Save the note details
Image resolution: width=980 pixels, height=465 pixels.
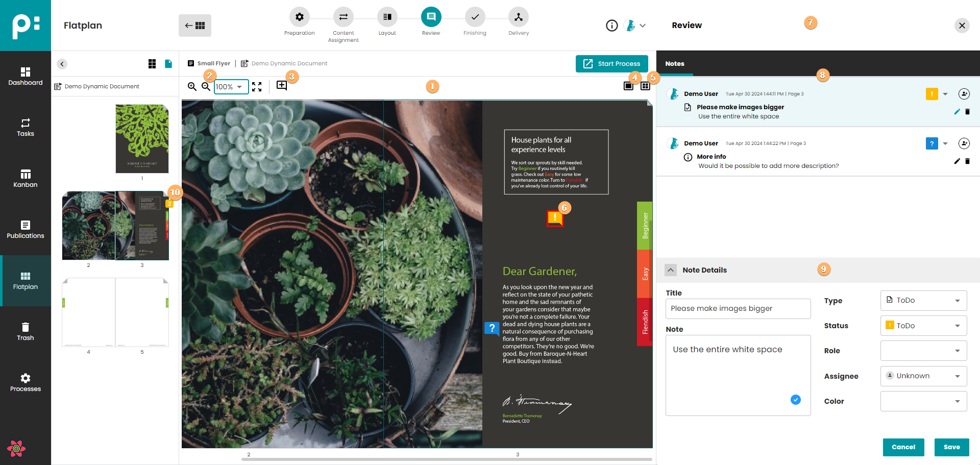click(951, 447)
